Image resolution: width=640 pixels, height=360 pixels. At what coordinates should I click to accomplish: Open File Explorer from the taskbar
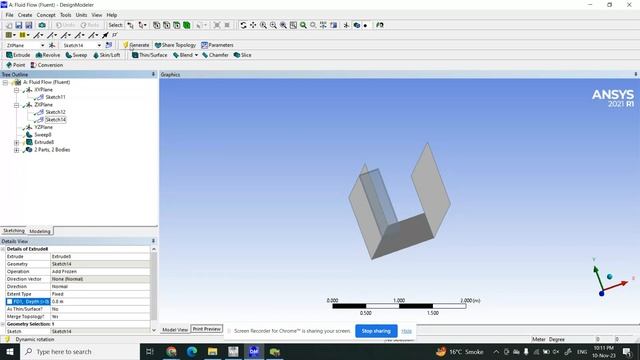tap(213, 351)
